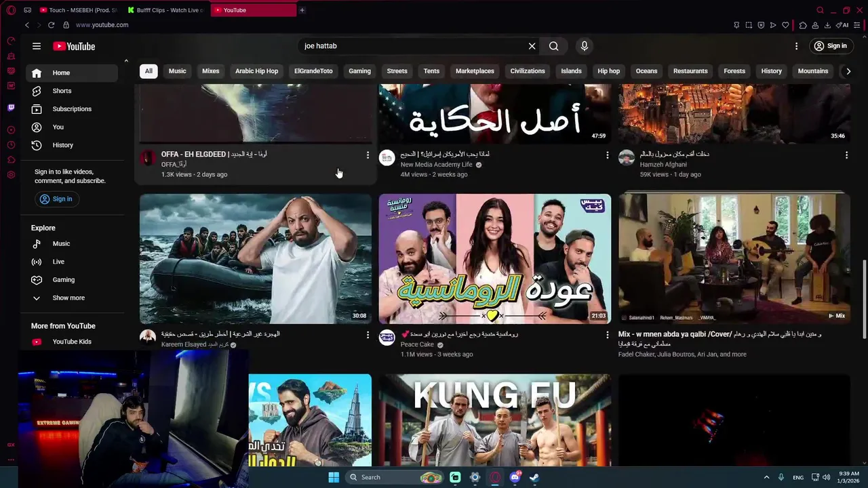Open the 'w mnen abda ya qalbi' Mix thumbnail
Image resolution: width=868 pixels, height=488 pixels.
coord(734,259)
